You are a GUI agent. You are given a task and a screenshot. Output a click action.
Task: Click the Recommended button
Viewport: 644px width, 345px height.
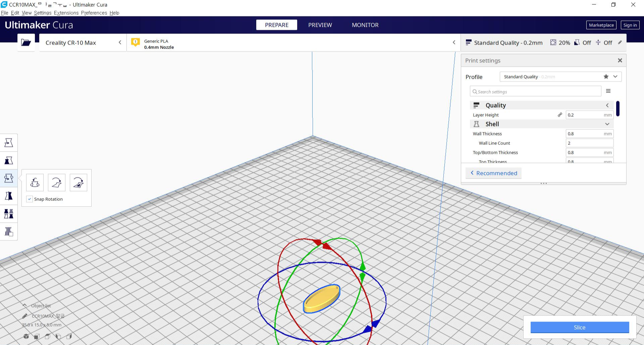[493, 173]
